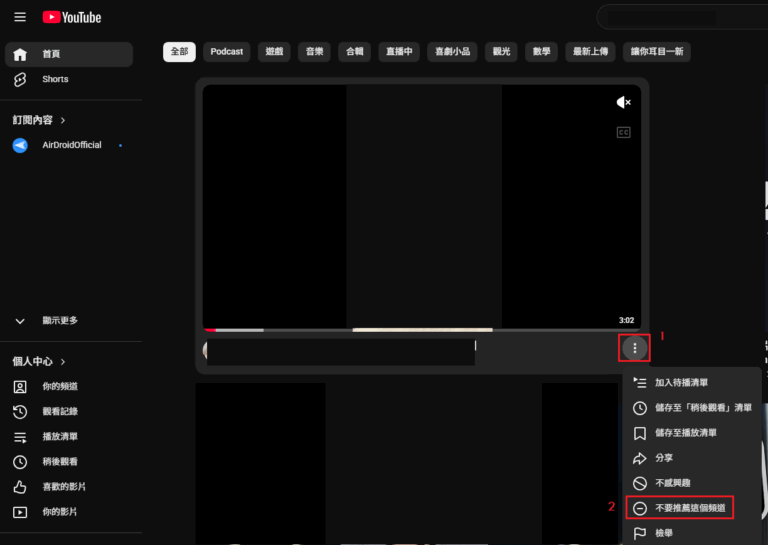Select the 數學 filter chip
768x545 pixels.
[x=542, y=51]
